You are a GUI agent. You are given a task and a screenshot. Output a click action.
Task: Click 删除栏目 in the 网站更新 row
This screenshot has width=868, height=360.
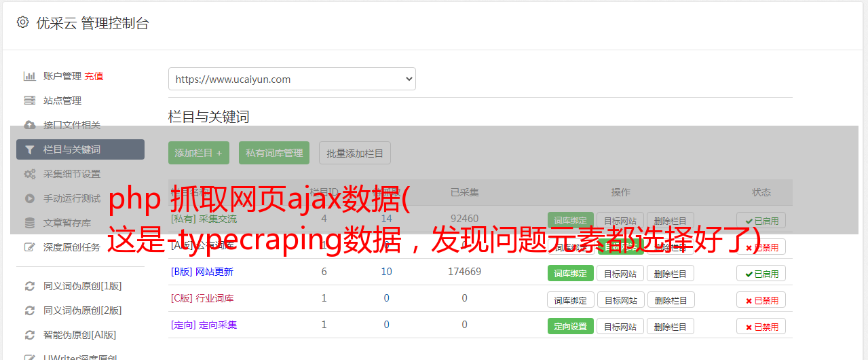coord(671,273)
